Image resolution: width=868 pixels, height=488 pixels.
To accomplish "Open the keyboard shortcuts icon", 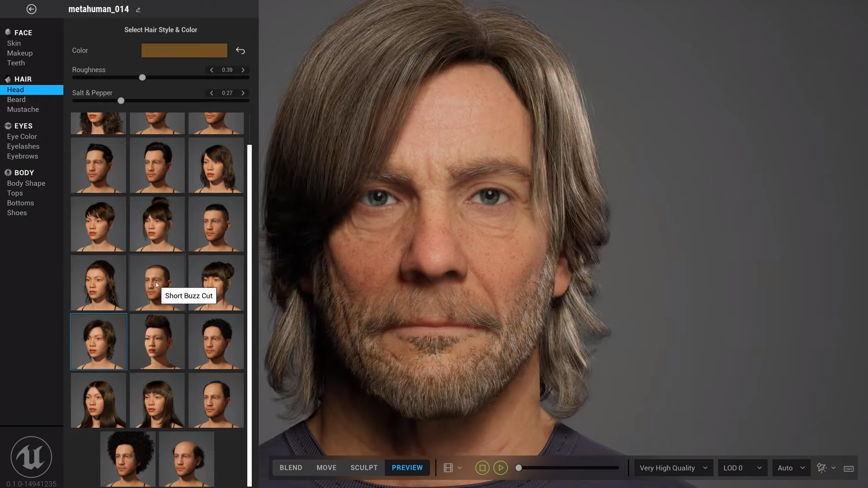I will [x=849, y=468].
